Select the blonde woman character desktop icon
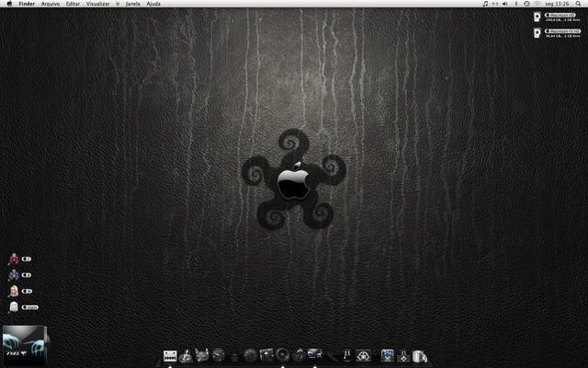 coord(14,291)
